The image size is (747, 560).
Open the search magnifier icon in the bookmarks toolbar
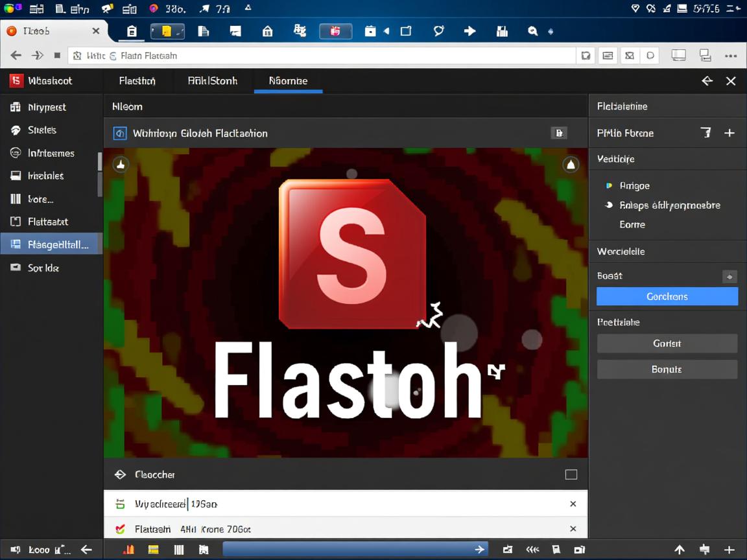click(x=532, y=30)
